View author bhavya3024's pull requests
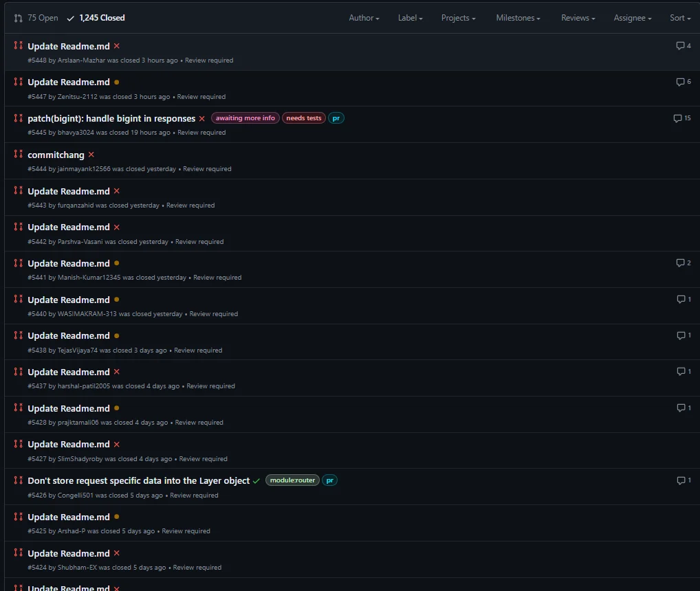Image resolution: width=700 pixels, height=591 pixels. [x=76, y=133]
